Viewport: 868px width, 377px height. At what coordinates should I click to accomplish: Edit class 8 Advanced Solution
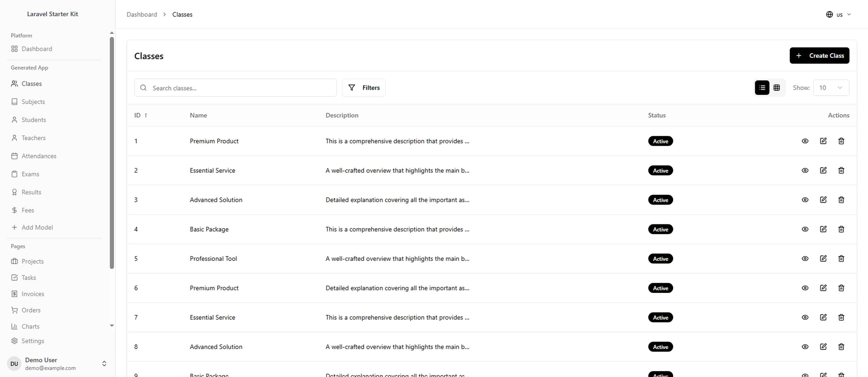click(823, 346)
